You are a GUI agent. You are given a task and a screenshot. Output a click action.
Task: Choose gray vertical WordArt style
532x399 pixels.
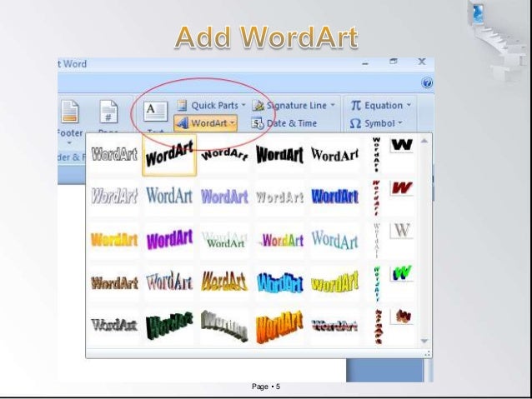376,241
